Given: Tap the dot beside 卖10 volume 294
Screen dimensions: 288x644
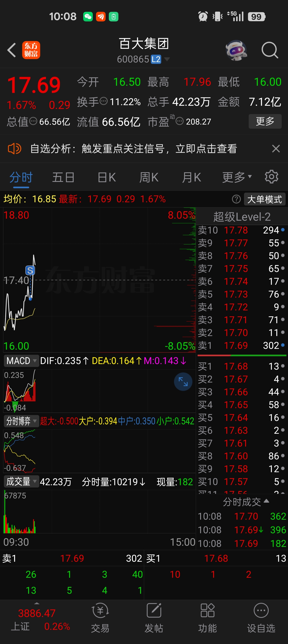Looking at the screenshot, I should [283, 229].
